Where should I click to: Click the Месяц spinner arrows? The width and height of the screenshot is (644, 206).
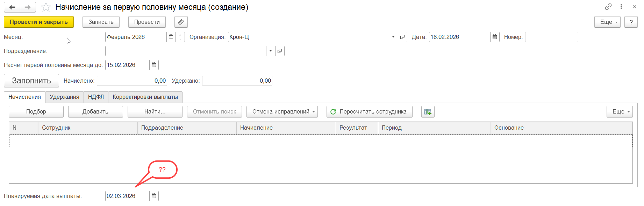tap(180, 37)
